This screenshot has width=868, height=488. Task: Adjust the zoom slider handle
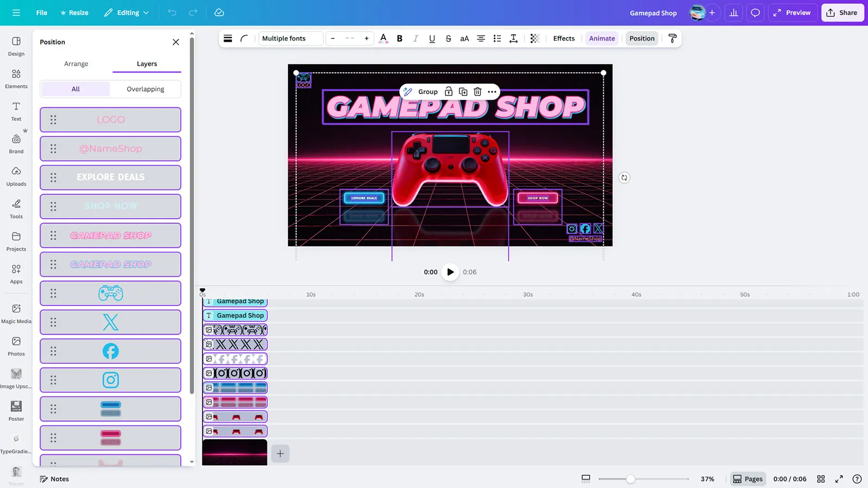point(630,479)
